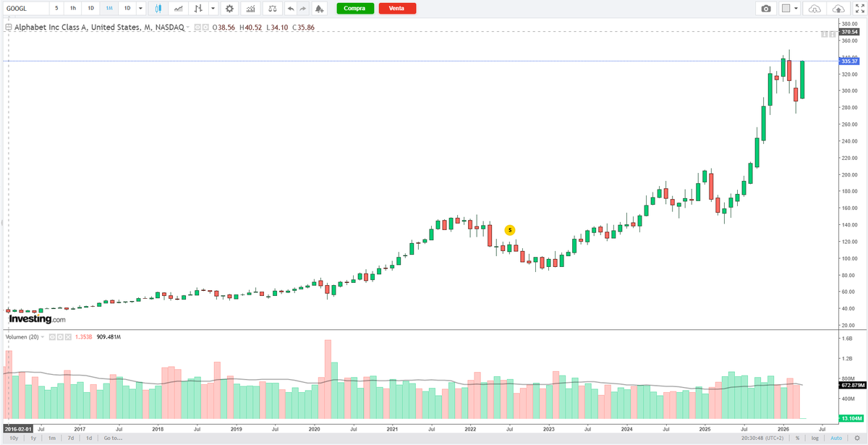Click the yellow S split marker
This screenshot has width=868, height=445.
tap(509, 229)
